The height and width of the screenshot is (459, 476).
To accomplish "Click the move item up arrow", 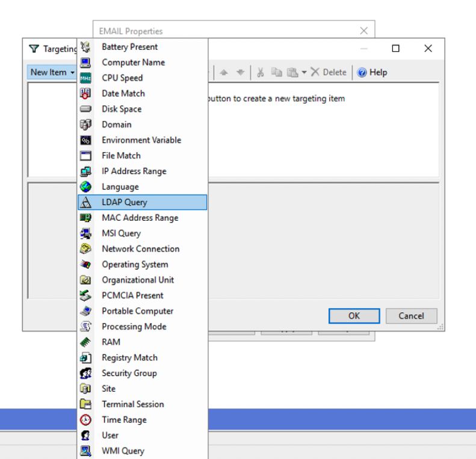I will [x=224, y=72].
